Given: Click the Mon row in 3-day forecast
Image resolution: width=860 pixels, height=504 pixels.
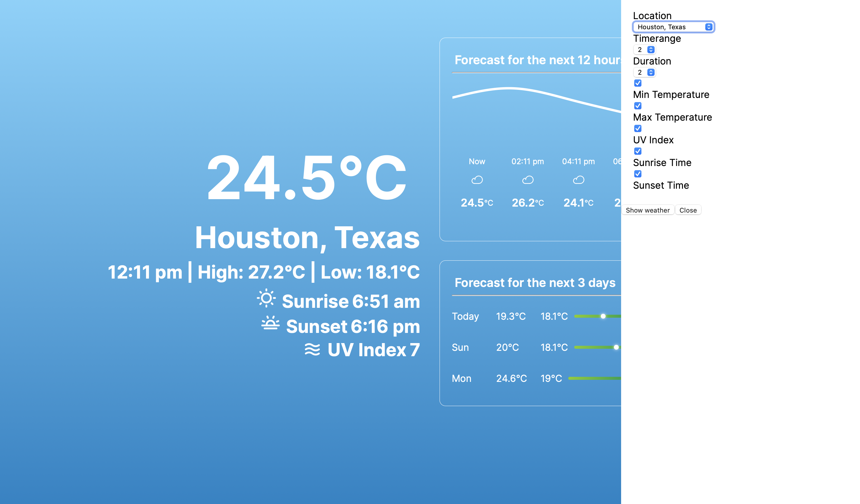Looking at the screenshot, I should point(461,378).
